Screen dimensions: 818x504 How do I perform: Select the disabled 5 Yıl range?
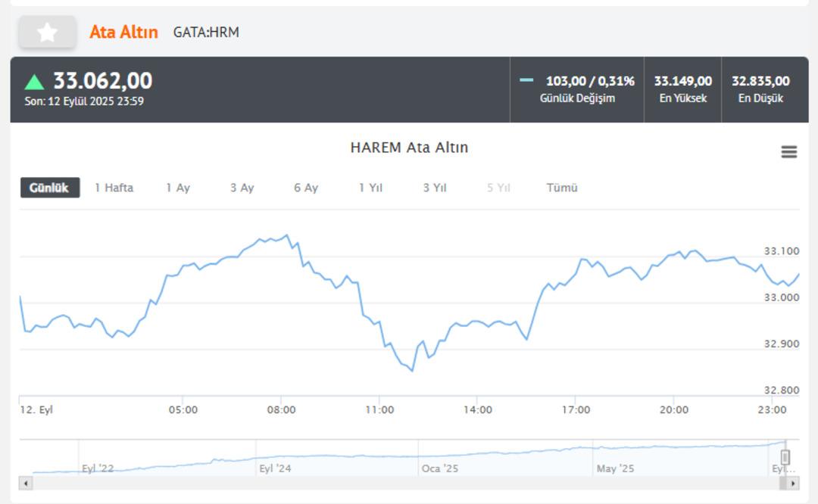click(498, 188)
